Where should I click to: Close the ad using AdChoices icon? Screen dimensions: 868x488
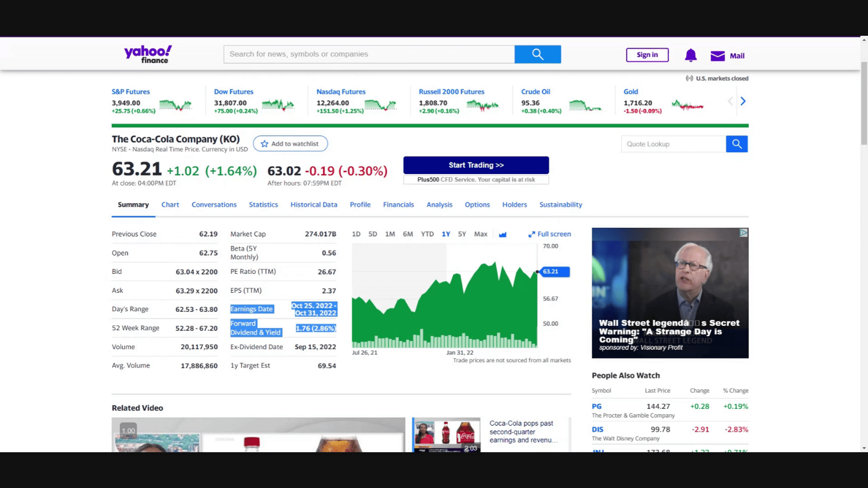[x=743, y=233]
